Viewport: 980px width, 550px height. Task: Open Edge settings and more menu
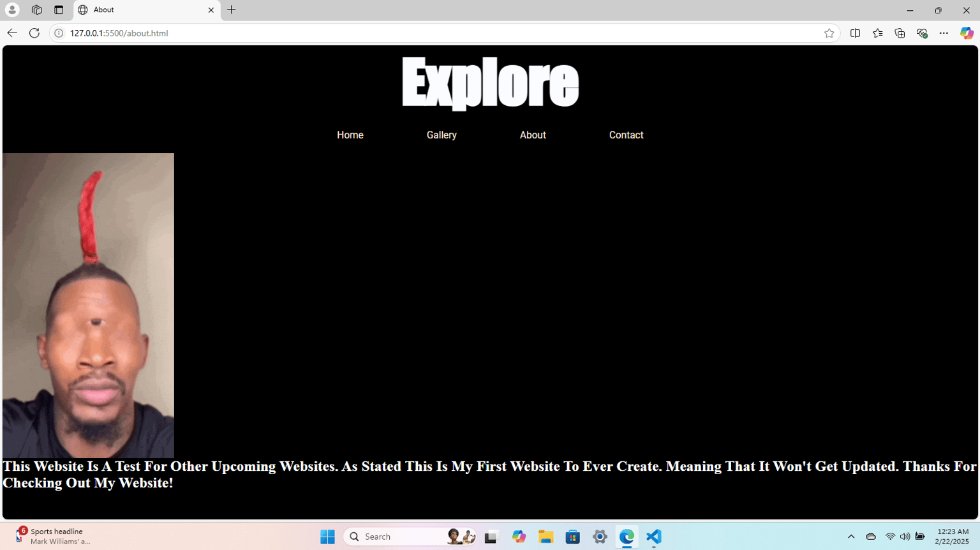click(944, 33)
